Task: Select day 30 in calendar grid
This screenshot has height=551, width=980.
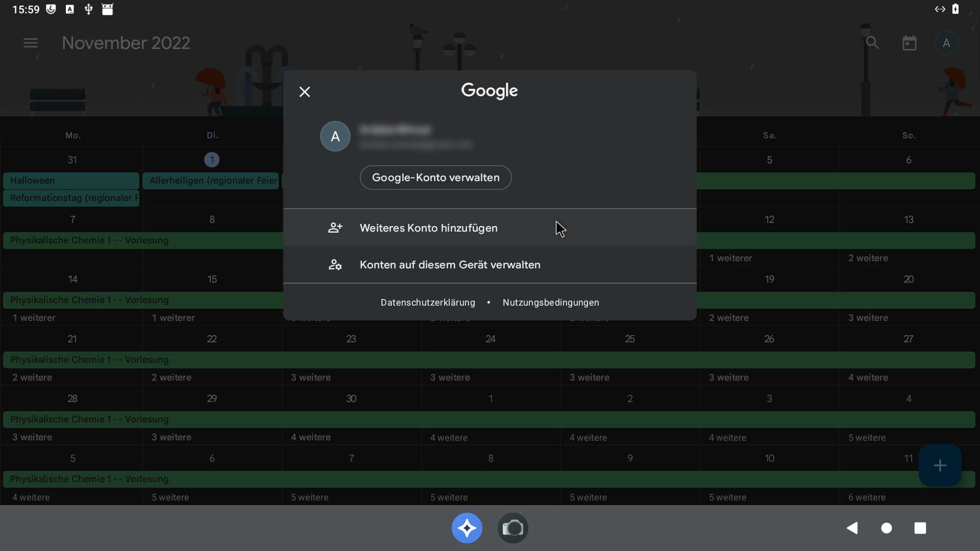Action: (351, 398)
